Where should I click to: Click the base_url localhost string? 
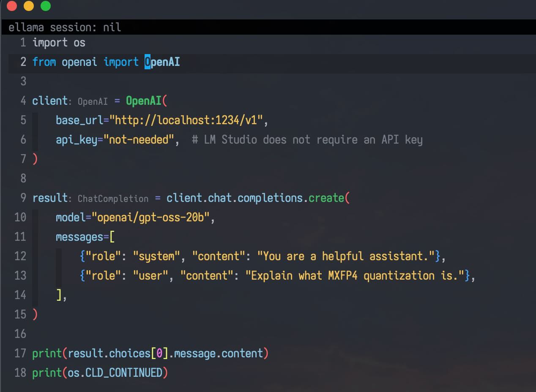pos(189,120)
